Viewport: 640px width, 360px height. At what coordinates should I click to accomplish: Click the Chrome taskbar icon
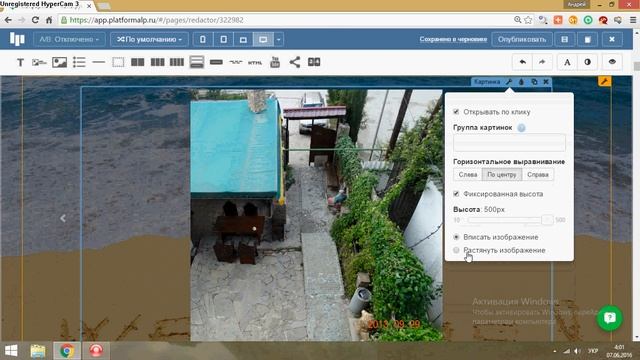[67, 351]
